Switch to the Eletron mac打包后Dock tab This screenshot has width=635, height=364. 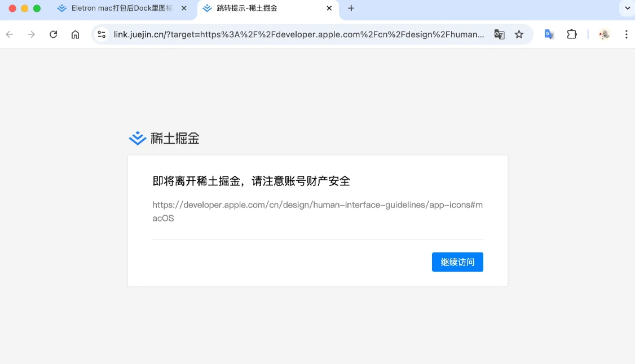(121, 8)
